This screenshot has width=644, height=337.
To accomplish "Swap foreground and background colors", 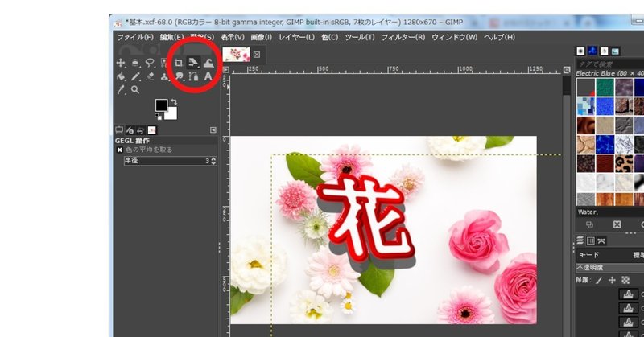I will 174,102.
